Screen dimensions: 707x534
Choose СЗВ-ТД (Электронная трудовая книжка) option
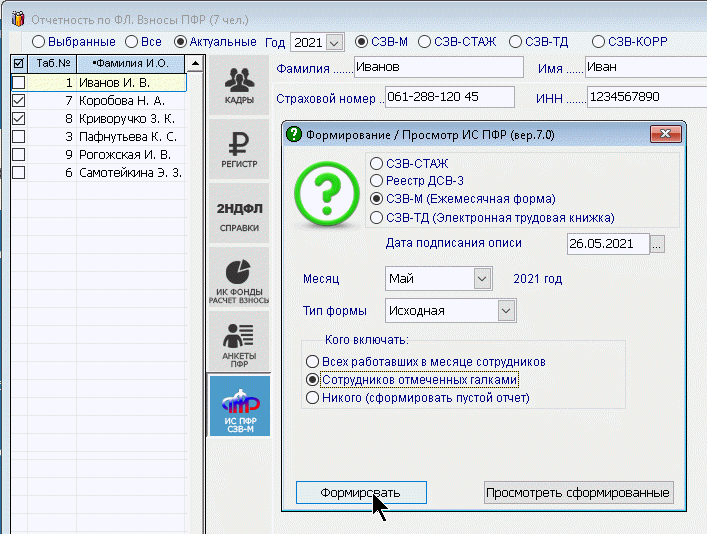coord(376,218)
